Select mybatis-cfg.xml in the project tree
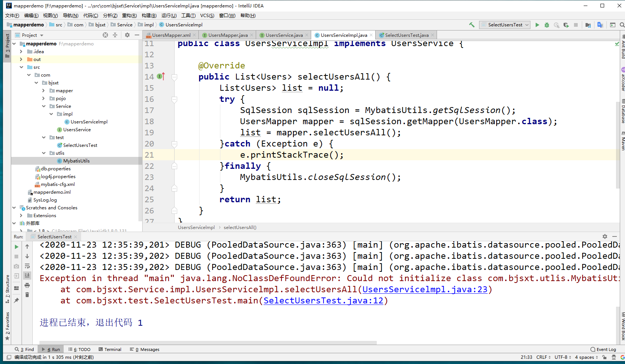 point(58,184)
